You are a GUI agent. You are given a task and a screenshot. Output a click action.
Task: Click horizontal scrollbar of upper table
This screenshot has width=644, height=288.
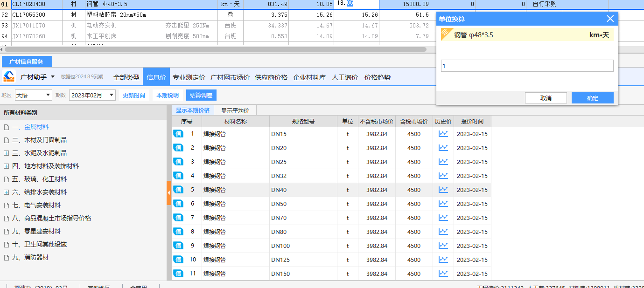(215, 49)
